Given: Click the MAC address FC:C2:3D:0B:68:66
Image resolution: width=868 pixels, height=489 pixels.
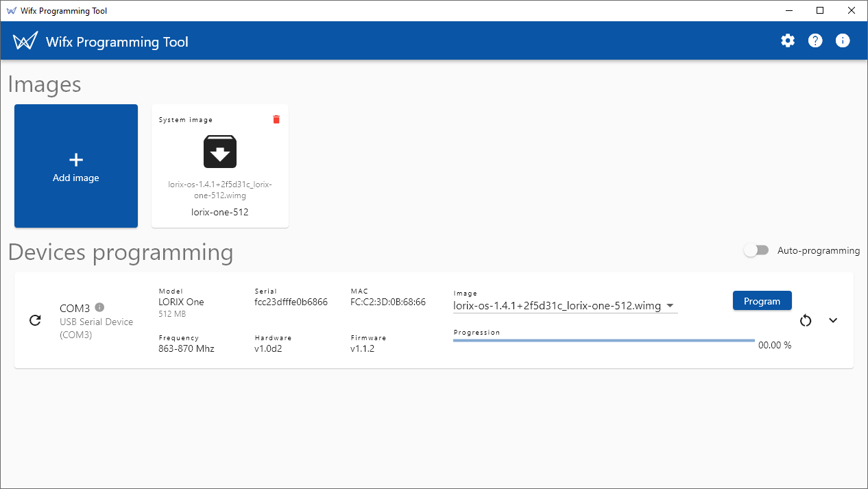Looking at the screenshot, I should click(x=387, y=302).
